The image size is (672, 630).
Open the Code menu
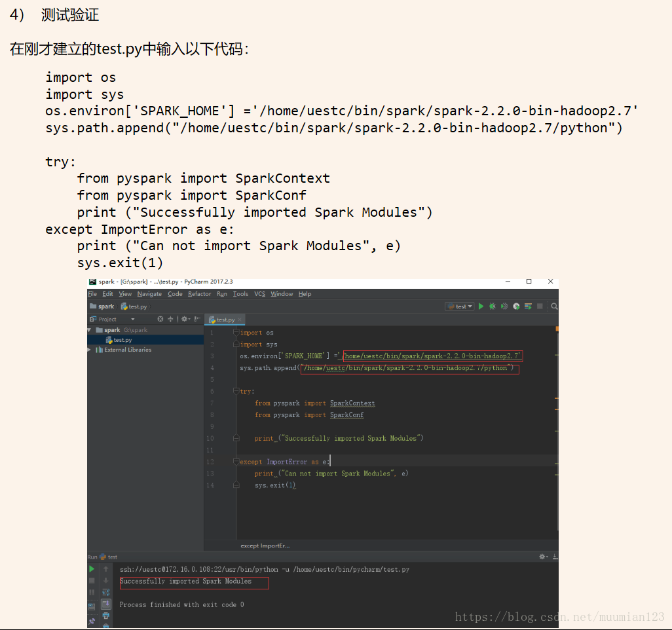point(175,294)
